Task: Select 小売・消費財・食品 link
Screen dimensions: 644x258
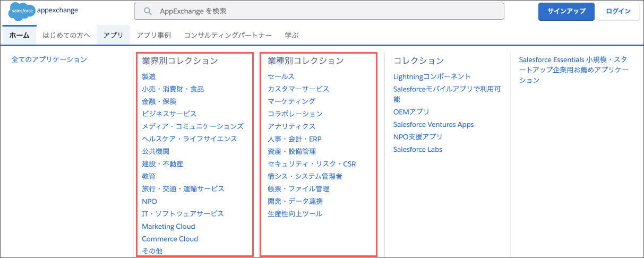Action: pyautogui.click(x=173, y=89)
